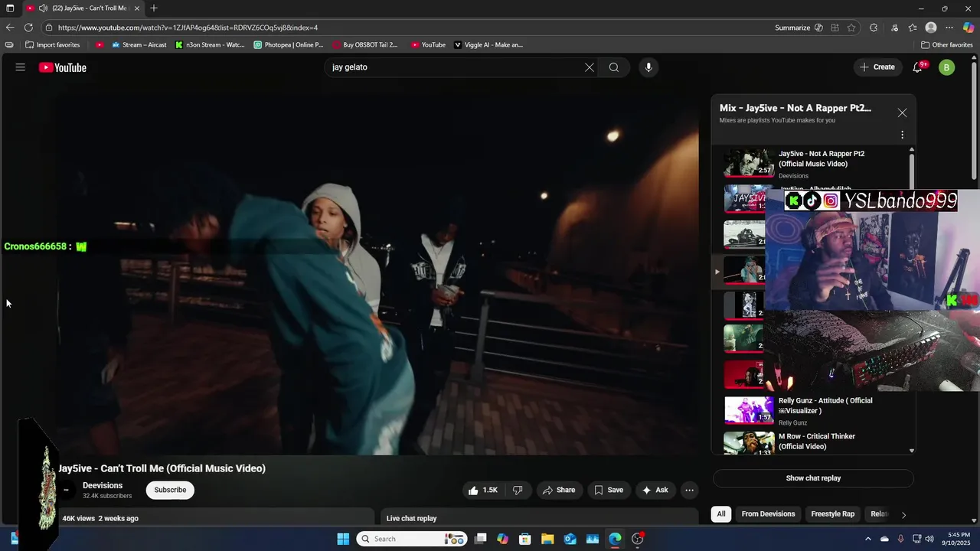Show more filter chips arrow
This screenshot has height=551, width=980.
[x=903, y=515]
